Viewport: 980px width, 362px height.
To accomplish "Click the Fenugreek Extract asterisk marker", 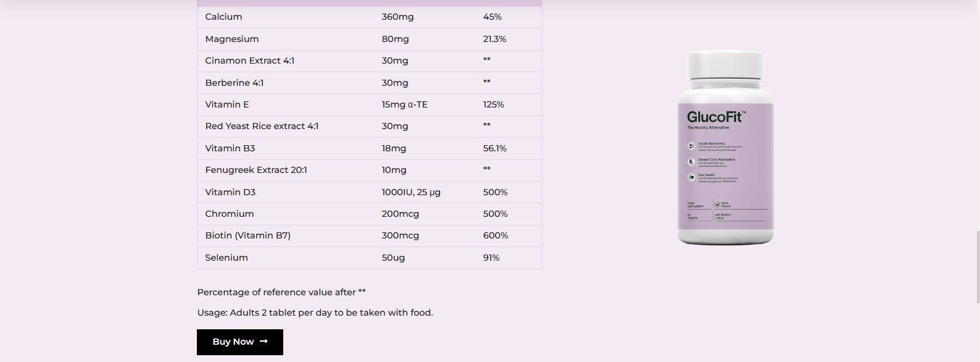I will click(487, 169).
